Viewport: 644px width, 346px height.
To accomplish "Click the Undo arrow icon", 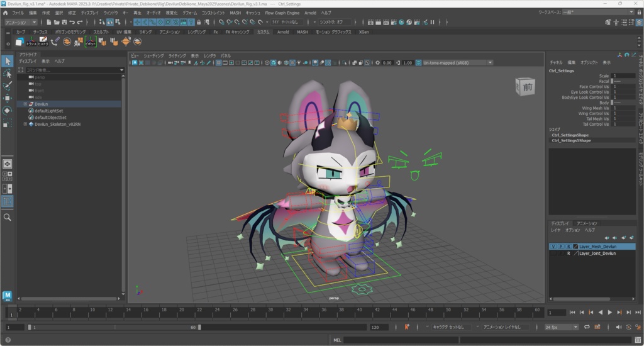I will [x=72, y=22].
